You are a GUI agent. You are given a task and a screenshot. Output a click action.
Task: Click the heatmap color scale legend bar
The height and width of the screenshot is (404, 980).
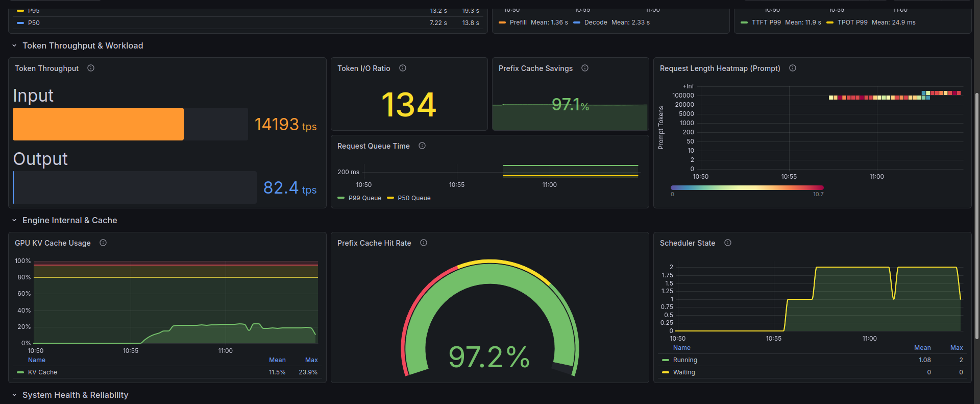coord(747,188)
